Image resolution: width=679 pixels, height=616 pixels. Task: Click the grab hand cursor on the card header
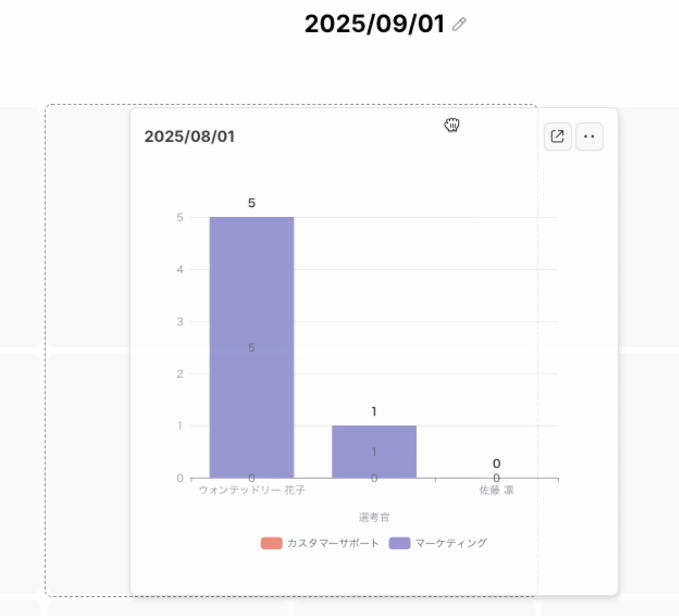coord(452,125)
